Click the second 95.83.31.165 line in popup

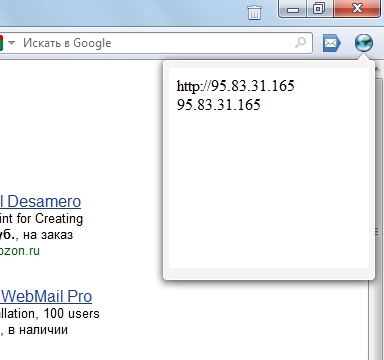(x=219, y=105)
